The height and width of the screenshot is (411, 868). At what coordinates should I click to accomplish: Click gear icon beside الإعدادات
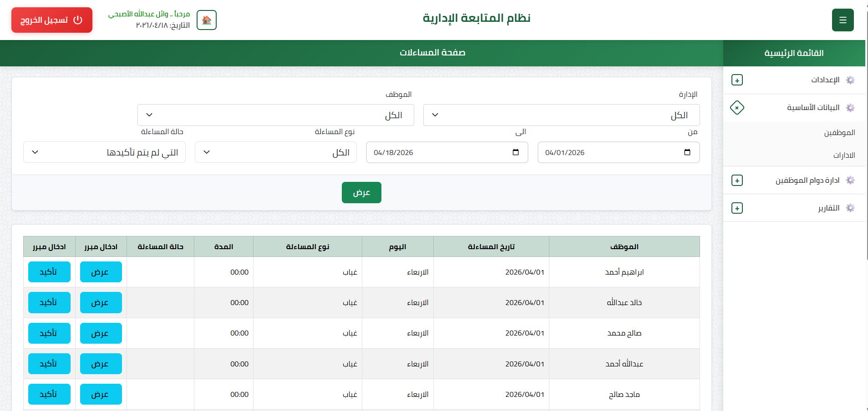click(x=850, y=80)
